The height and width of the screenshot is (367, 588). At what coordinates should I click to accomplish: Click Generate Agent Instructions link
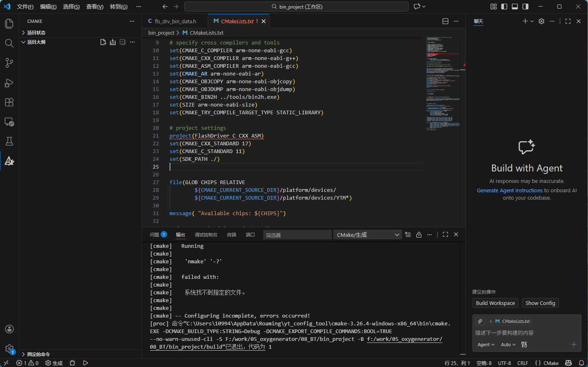coord(510,190)
